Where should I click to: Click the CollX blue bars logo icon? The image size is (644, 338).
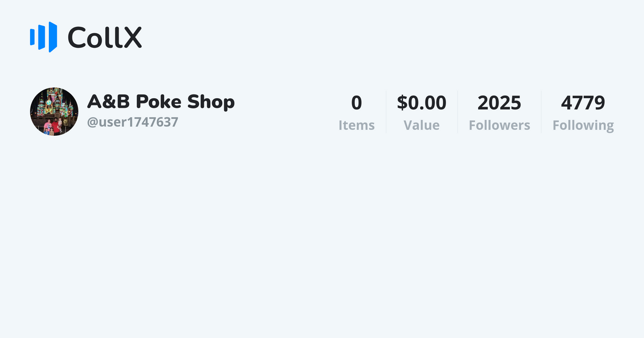point(43,36)
